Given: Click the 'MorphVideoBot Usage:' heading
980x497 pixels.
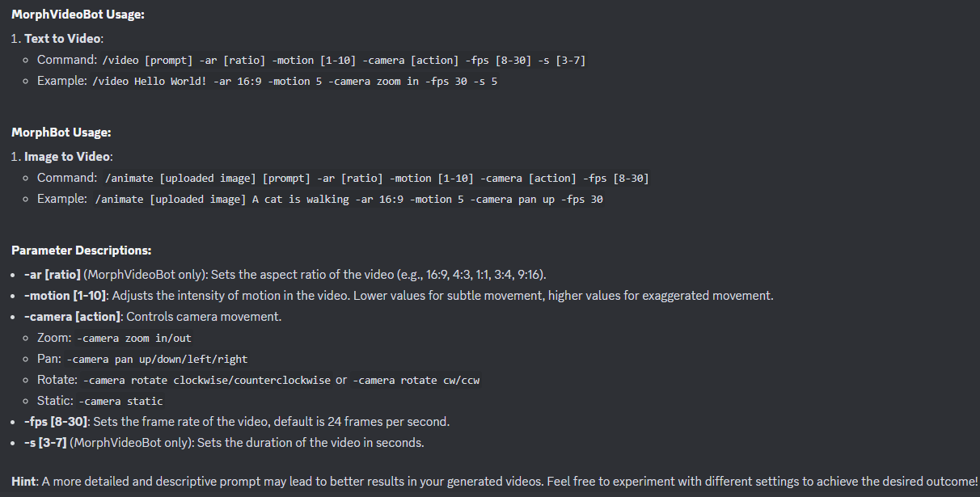Looking at the screenshot, I should click(x=78, y=15).
